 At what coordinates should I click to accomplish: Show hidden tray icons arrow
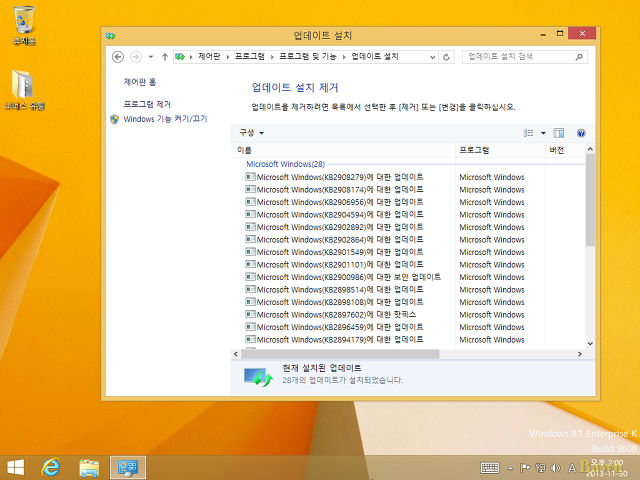click(x=510, y=468)
